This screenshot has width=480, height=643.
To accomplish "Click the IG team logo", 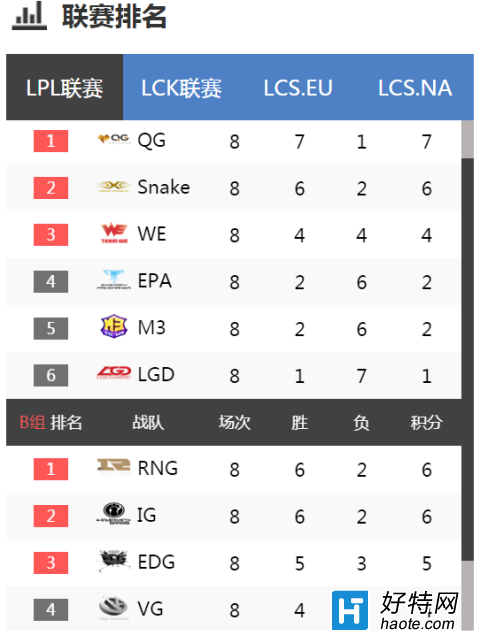I will 114,514.
